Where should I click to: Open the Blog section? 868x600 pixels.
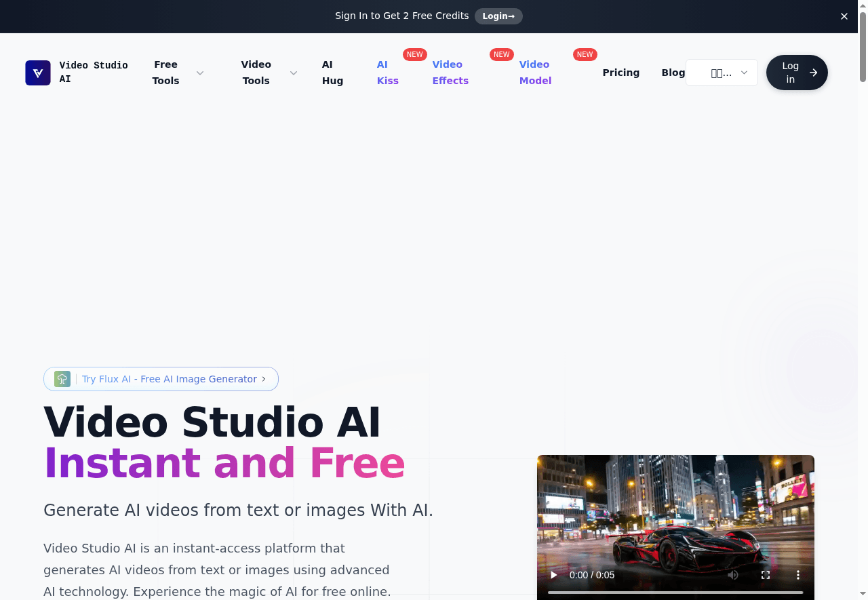(x=673, y=73)
